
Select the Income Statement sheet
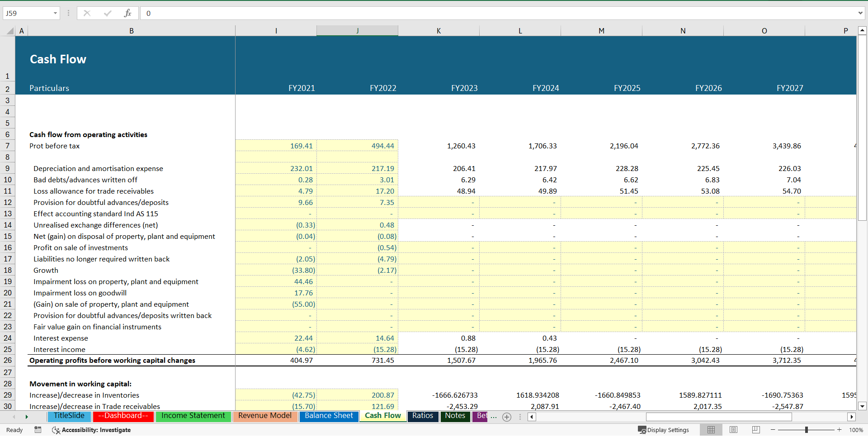pyautogui.click(x=193, y=416)
